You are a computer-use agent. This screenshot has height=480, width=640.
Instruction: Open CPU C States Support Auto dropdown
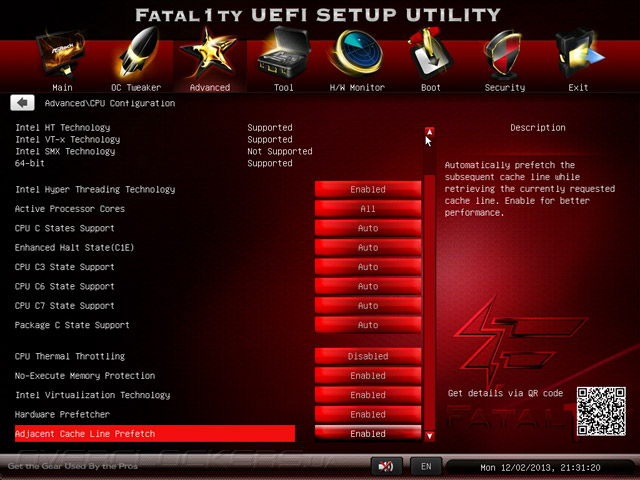pyautogui.click(x=368, y=228)
